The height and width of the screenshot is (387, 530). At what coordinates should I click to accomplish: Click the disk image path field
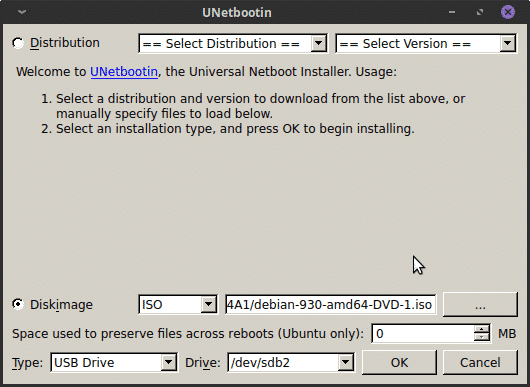pos(331,305)
